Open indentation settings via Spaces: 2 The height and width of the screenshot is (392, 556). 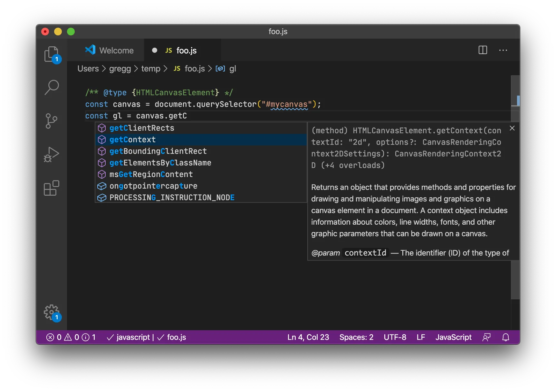[x=356, y=337]
